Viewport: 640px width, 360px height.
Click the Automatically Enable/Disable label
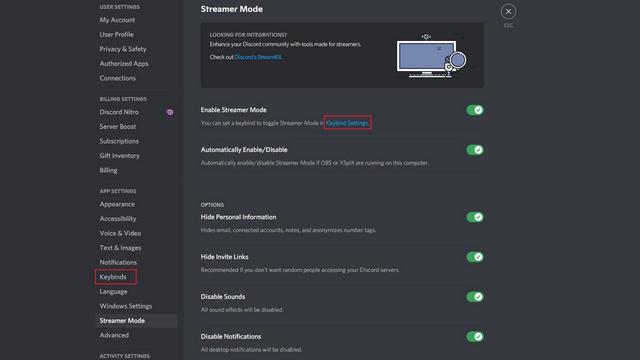click(244, 150)
